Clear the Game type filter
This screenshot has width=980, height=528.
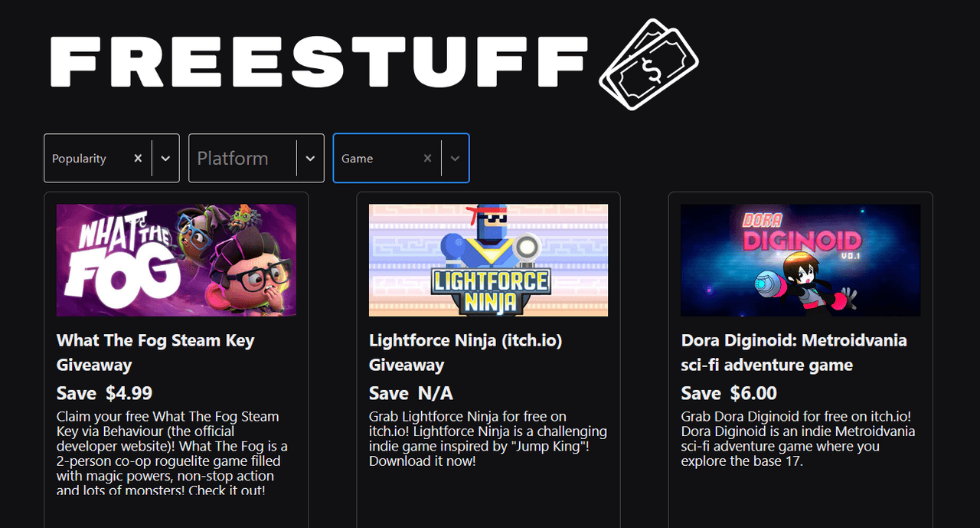point(427,158)
